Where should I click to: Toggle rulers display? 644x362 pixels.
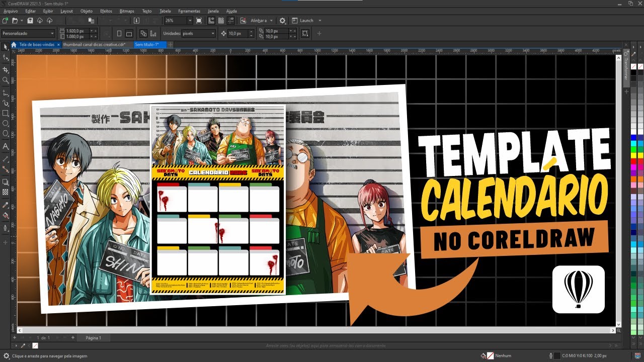tap(212, 21)
